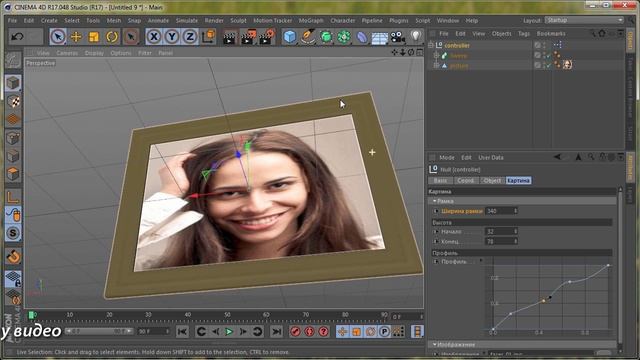Click Make Editable icon in left sidebar
Image resolution: width=640 pixels, height=360 pixels.
tap(13, 60)
